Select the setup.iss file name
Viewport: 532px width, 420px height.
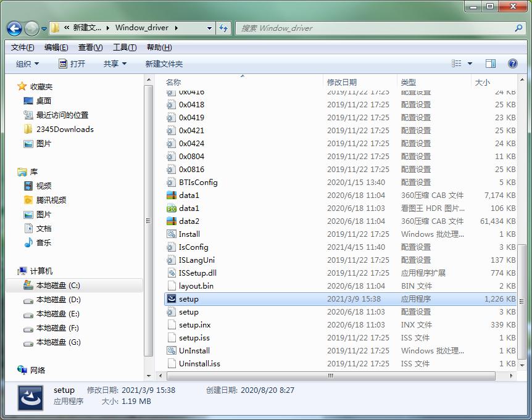[x=194, y=338]
